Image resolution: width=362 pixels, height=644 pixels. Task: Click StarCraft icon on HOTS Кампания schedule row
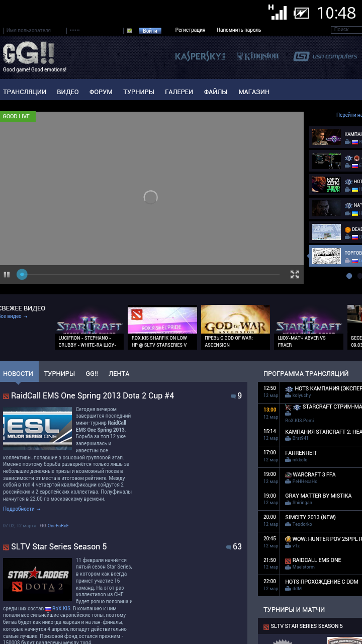[289, 389]
